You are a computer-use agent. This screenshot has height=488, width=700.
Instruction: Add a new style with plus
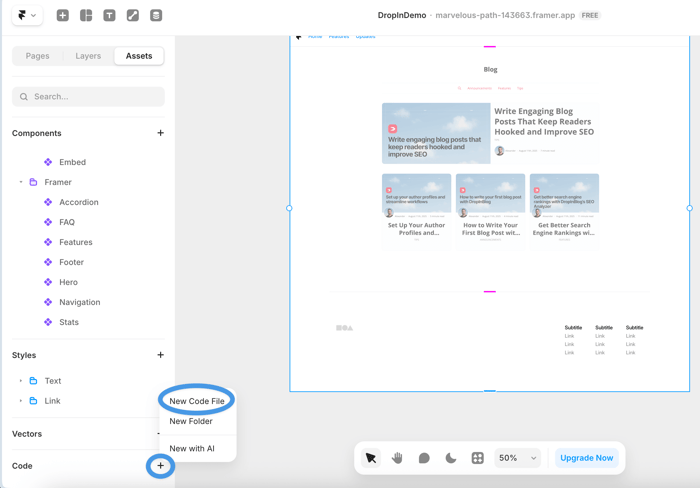point(160,355)
